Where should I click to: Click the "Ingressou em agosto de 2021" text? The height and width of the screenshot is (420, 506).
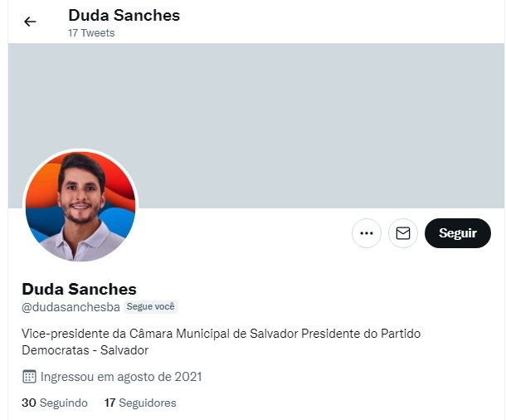pos(122,377)
